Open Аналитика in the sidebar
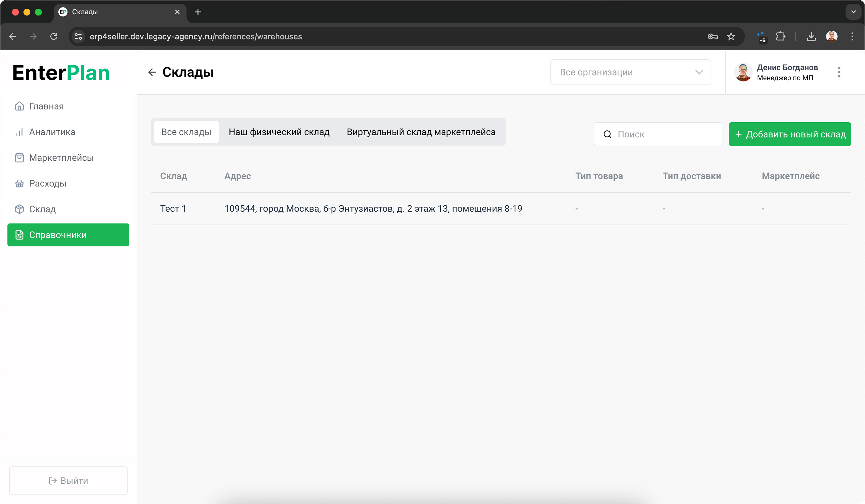 click(52, 132)
